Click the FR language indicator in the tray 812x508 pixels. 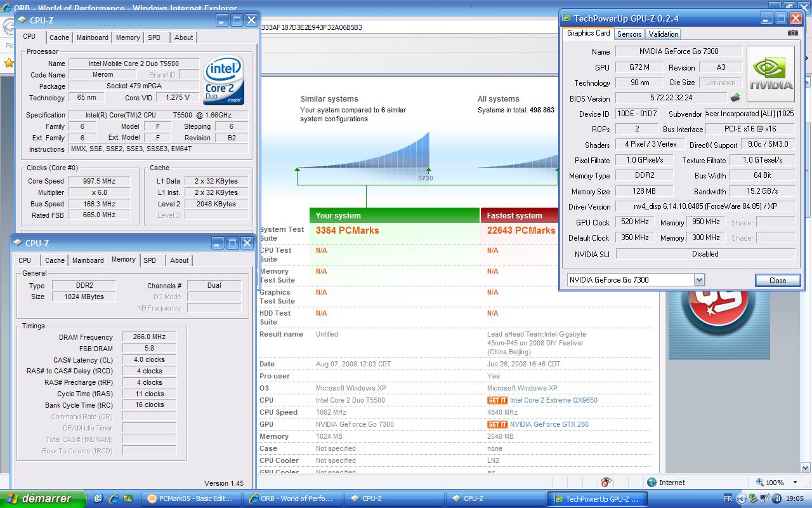coord(728,498)
